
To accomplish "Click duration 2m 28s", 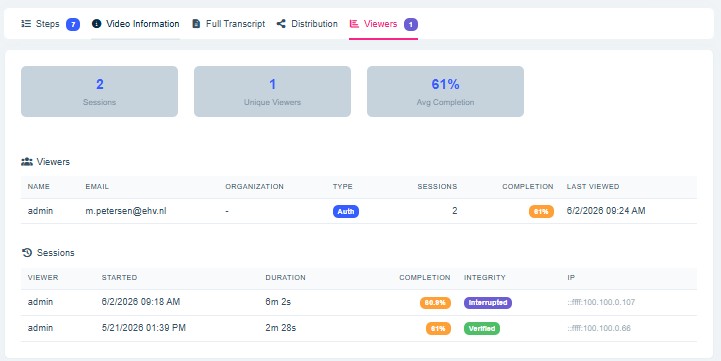I will (280, 328).
